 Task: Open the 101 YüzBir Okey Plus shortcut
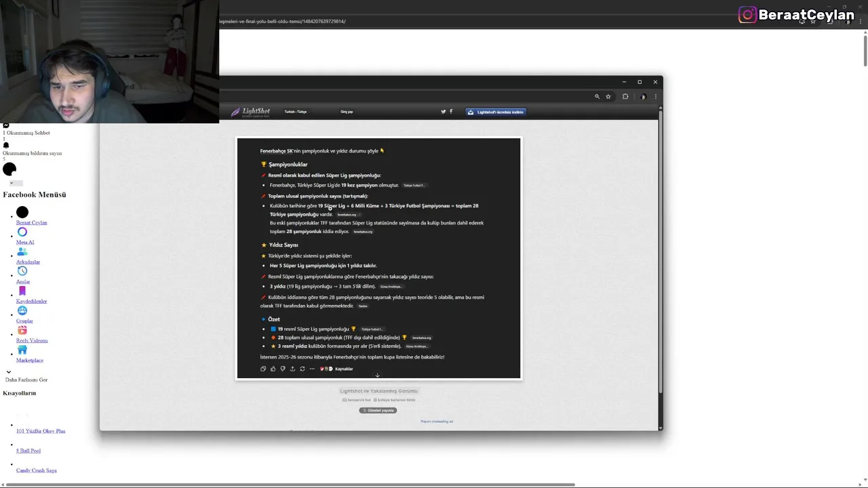click(x=41, y=431)
